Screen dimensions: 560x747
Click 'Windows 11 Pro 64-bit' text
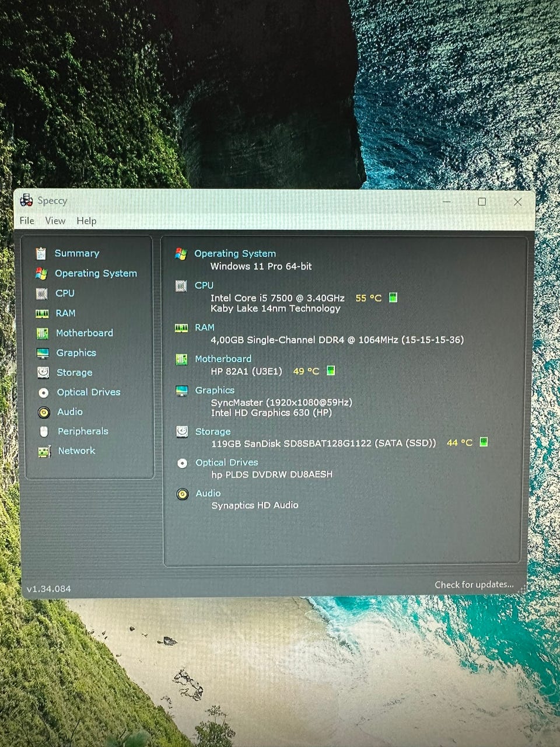261,266
